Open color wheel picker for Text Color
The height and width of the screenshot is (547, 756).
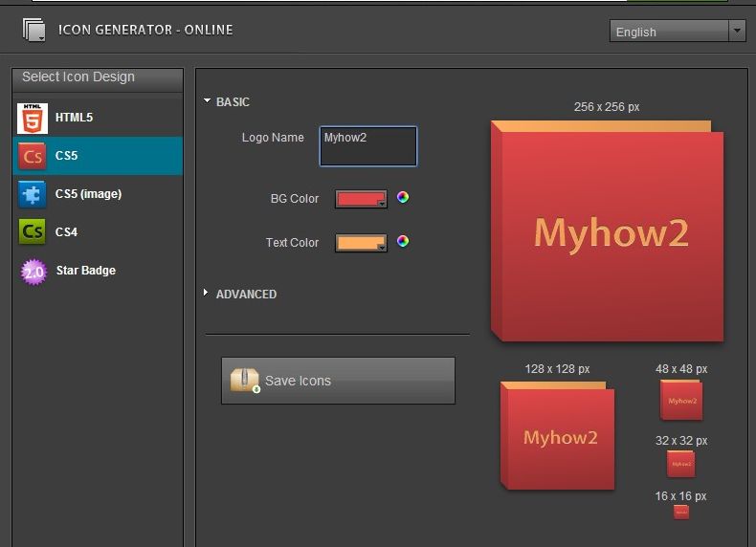[x=403, y=241]
